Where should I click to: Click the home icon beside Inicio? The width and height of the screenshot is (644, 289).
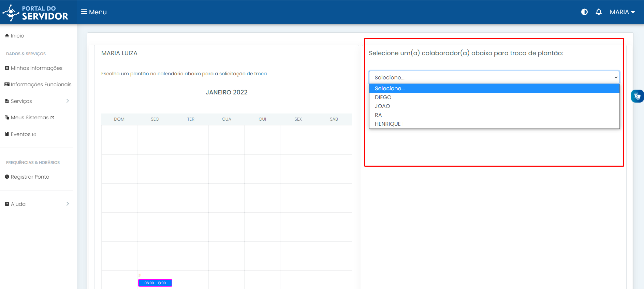point(7,35)
